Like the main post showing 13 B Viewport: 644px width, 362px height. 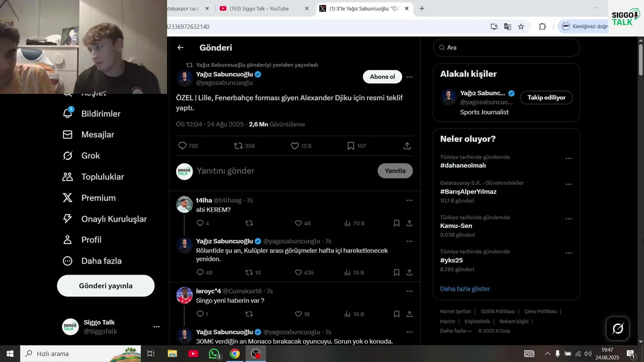(x=301, y=146)
